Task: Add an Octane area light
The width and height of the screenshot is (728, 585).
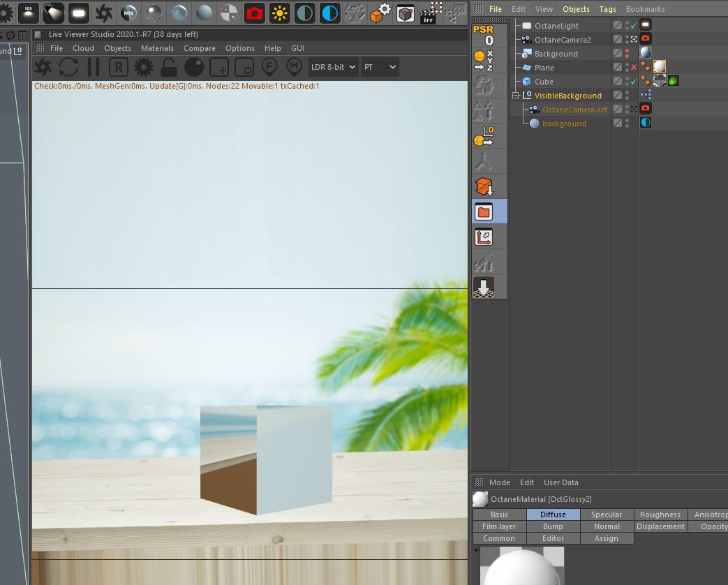Action: click(x=78, y=13)
